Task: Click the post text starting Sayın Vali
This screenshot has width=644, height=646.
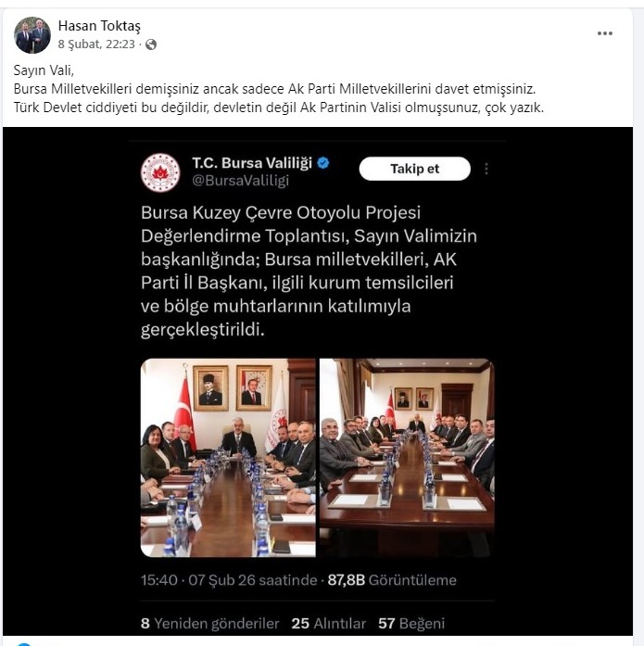Action: point(279,89)
